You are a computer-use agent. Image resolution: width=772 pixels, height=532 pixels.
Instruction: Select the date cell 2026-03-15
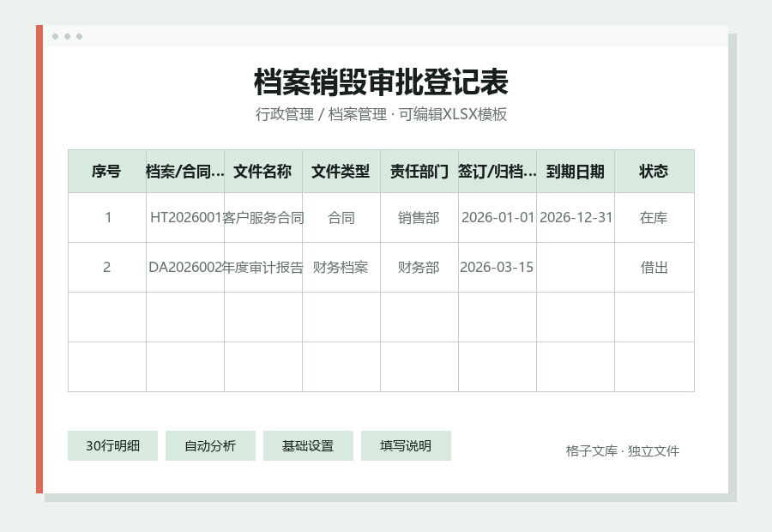pos(498,268)
